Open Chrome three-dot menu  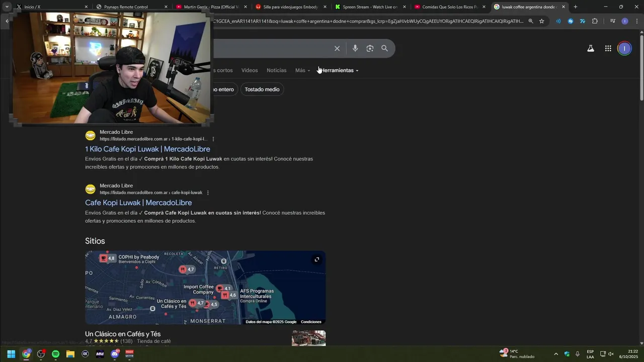tap(637, 21)
